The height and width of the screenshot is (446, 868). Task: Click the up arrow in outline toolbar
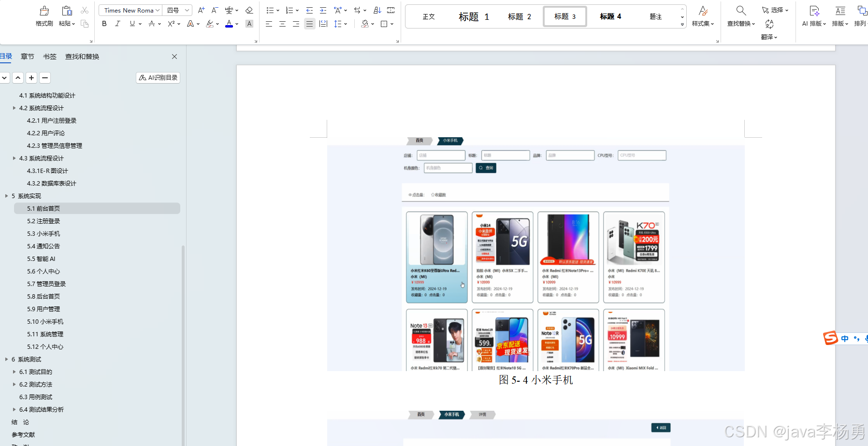click(x=18, y=78)
